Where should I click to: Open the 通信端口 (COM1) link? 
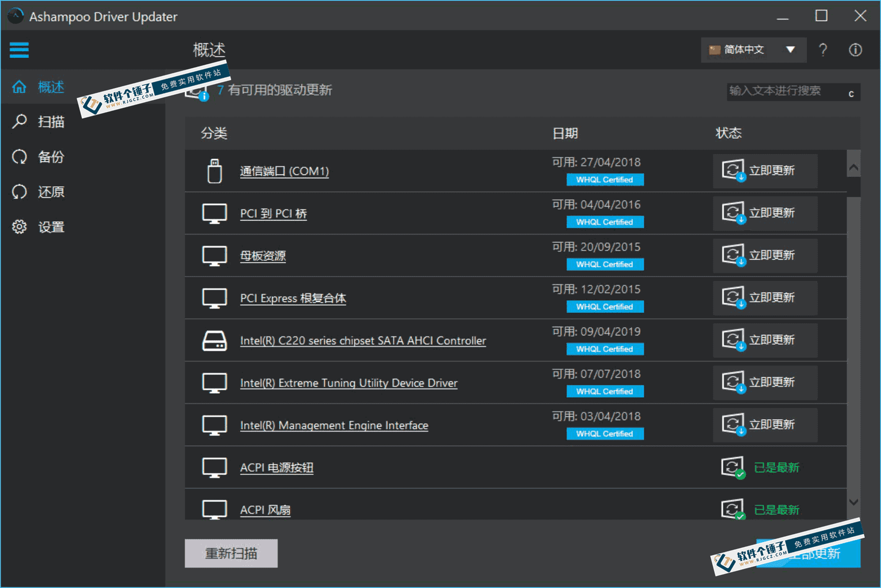point(284,171)
